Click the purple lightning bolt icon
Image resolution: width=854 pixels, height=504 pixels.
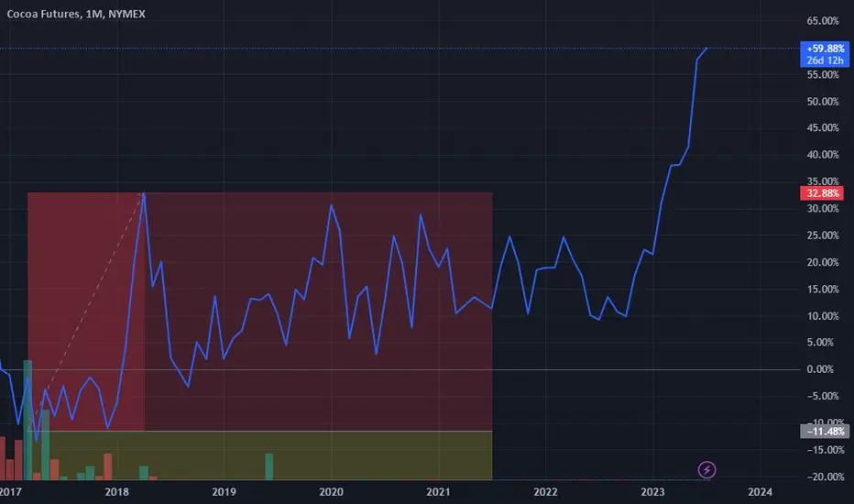click(x=706, y=470)
